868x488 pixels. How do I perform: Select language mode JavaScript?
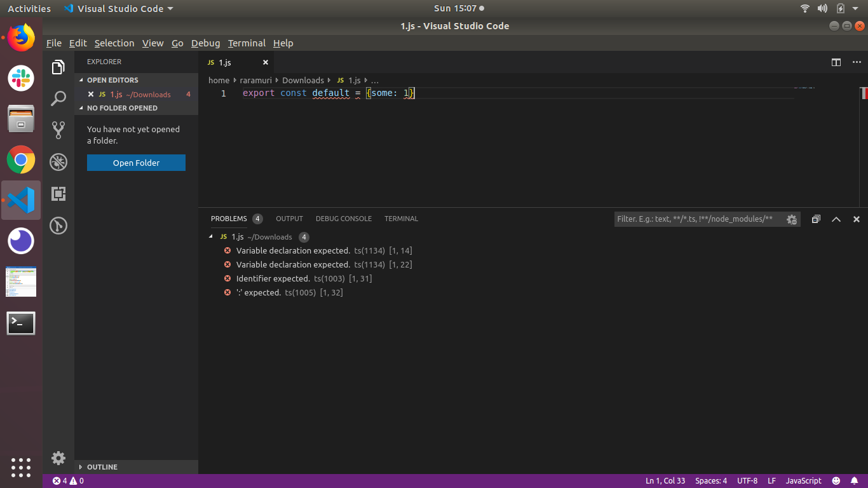pyautogui.click(x=803, y=481)
